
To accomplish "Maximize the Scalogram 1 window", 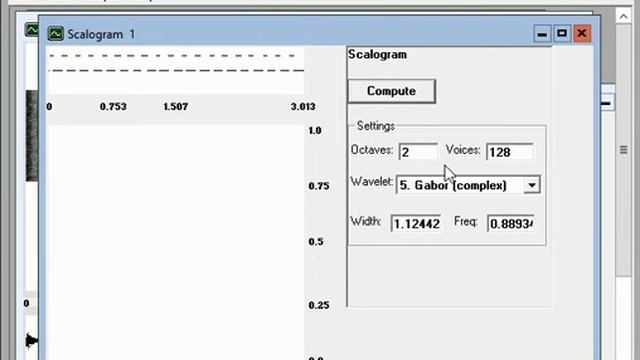I will pos(562,33).
